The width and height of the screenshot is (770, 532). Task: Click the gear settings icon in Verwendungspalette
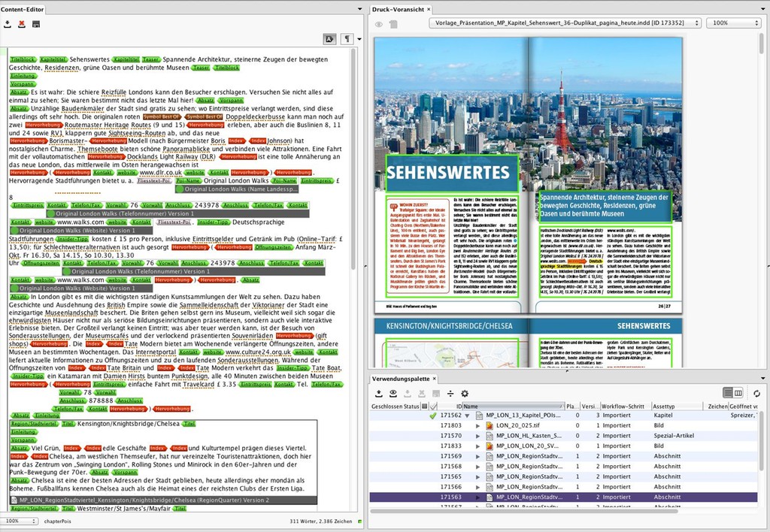pyautogui.click(x=464, y=393)
